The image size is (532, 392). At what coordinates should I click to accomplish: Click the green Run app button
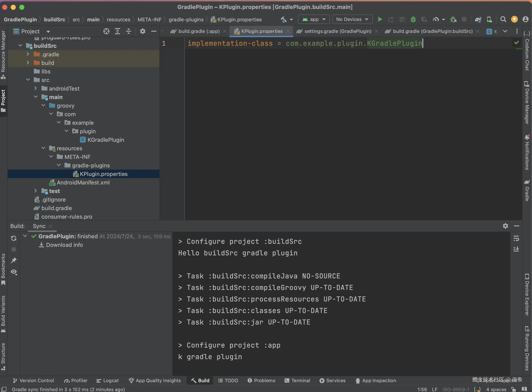[380, 19]
